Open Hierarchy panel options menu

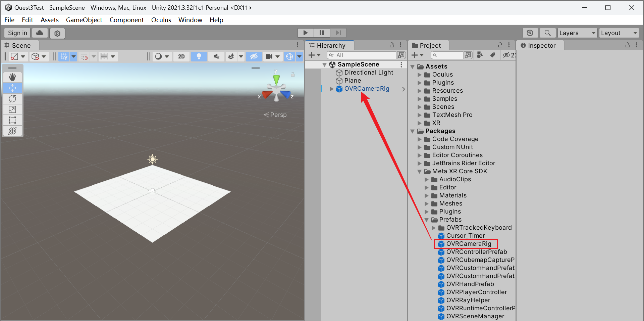400,45
